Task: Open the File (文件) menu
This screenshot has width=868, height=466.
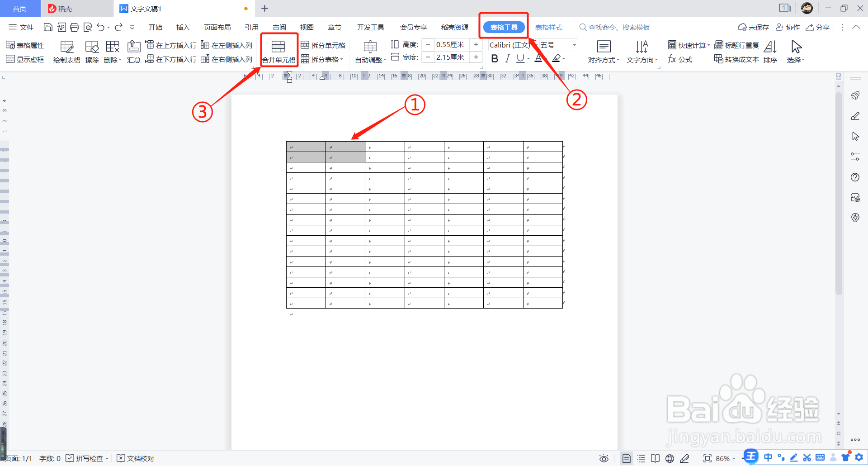Action: click(x=21, y=27)
